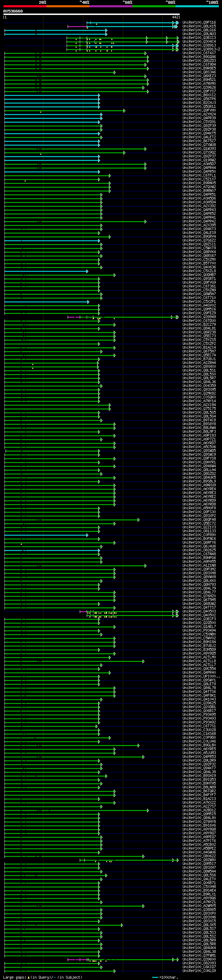Screen dimensions: 222x980
Task: Select hit label UniRef100_B7U8J1
Action: click(199, 359)
